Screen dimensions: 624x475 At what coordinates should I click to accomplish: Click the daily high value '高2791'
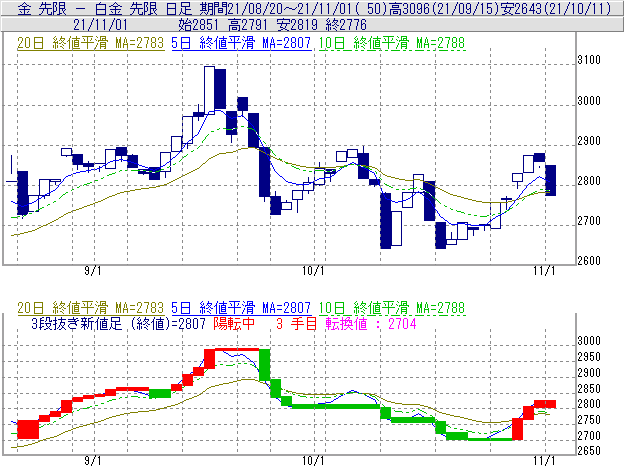tap(248, 25)
